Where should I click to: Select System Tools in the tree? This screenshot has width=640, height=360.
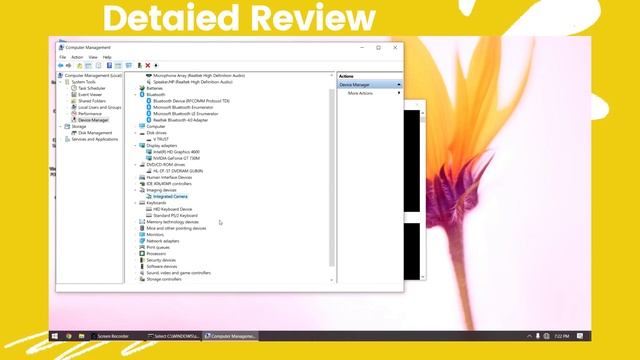coord(83,82)
